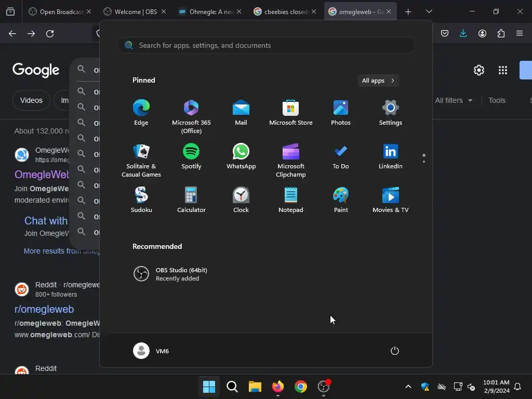Go back in the browser
The width and height of the screenshot is (532, 399).
coord(12,33)
